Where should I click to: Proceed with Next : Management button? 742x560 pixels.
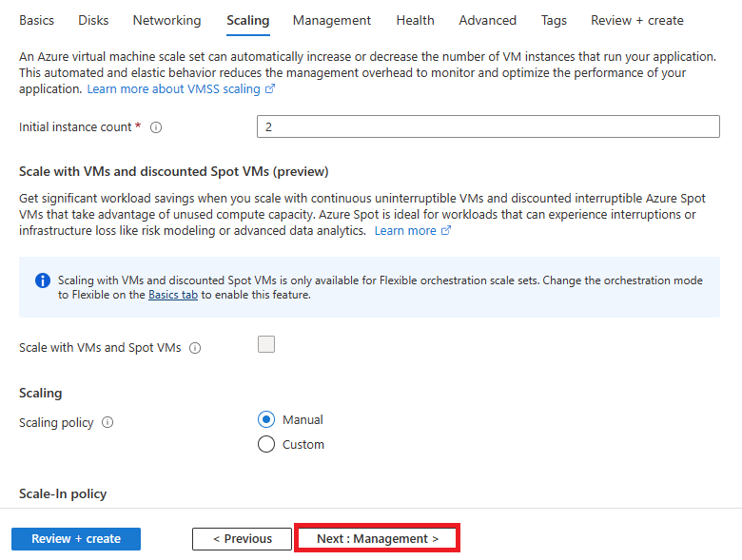click(x=377, y=539)
